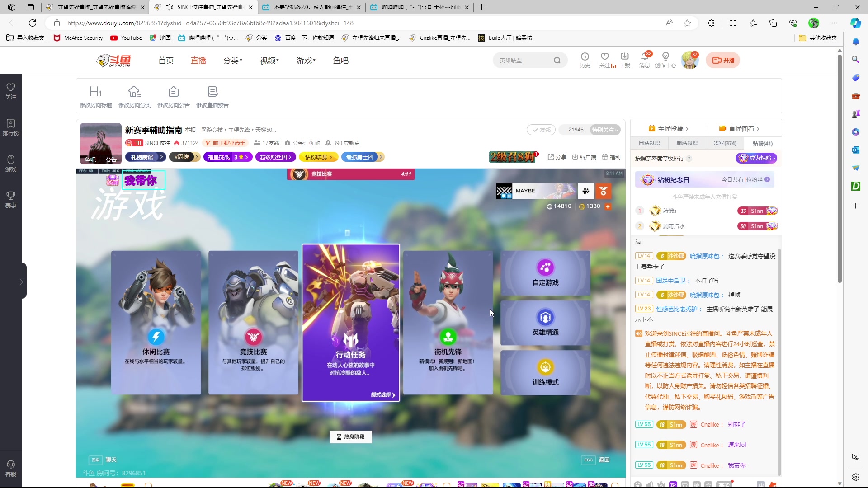Click the search magnifier in search box
The image size is (868, 488).
pyautogui.click(x=557, y=61)
